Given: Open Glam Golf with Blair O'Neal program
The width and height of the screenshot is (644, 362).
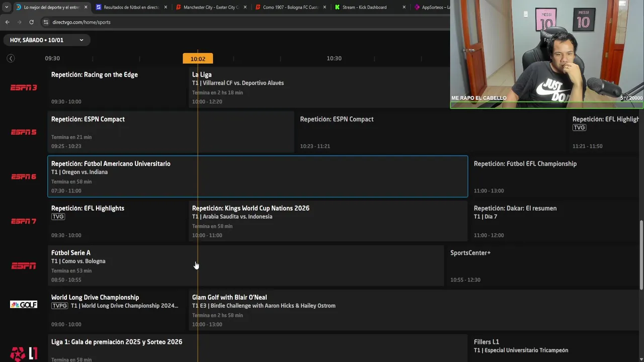Looking at the screenshot, I should tap(414, 310).
